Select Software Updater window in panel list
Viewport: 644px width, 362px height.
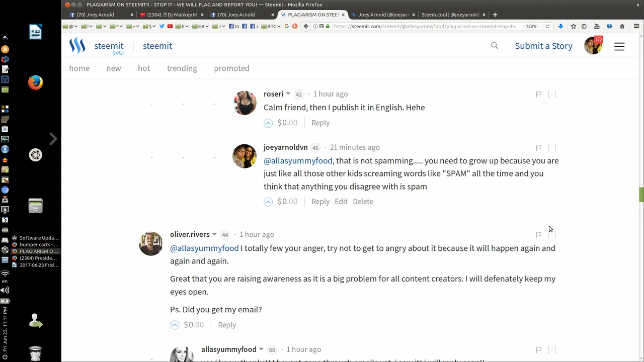pyautogui.click(x=35, y=238)
